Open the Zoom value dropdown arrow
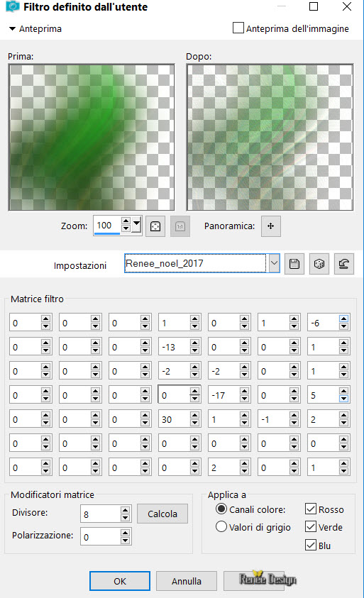The image size is (364, 598). (x=137, y=225)
